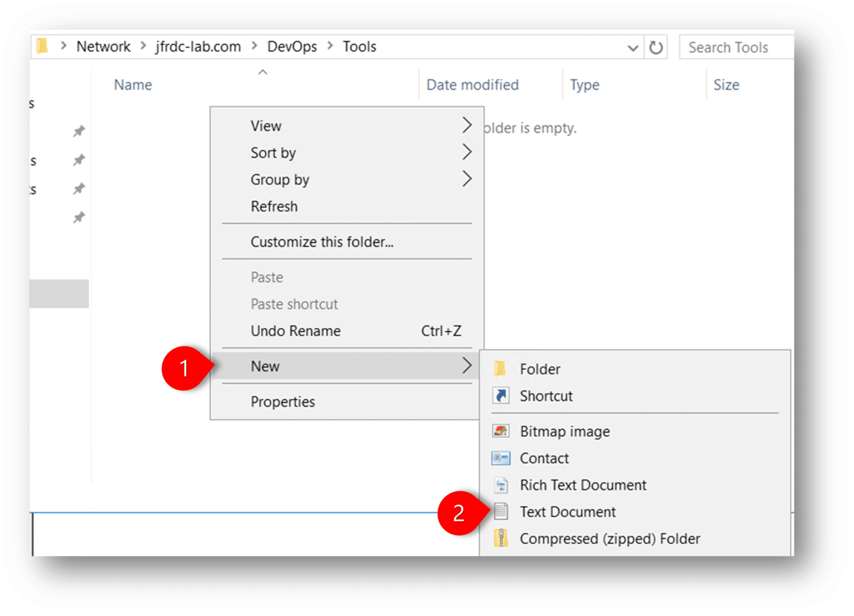Create a new Bitmap image
The image size is (854, 616).
pyautogui.click(x=501, y=431)
